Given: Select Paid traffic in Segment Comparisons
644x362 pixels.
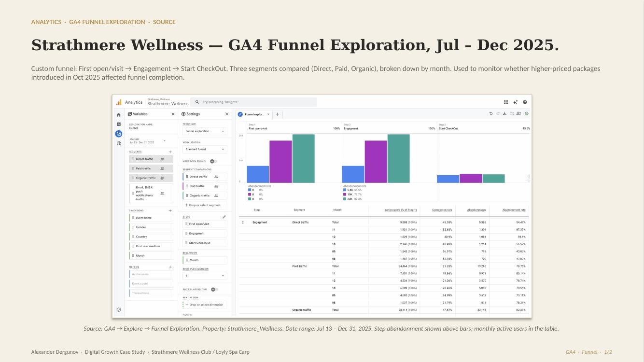Looking at the screenshot, I should pyautogui.click(x=205, y=186).
